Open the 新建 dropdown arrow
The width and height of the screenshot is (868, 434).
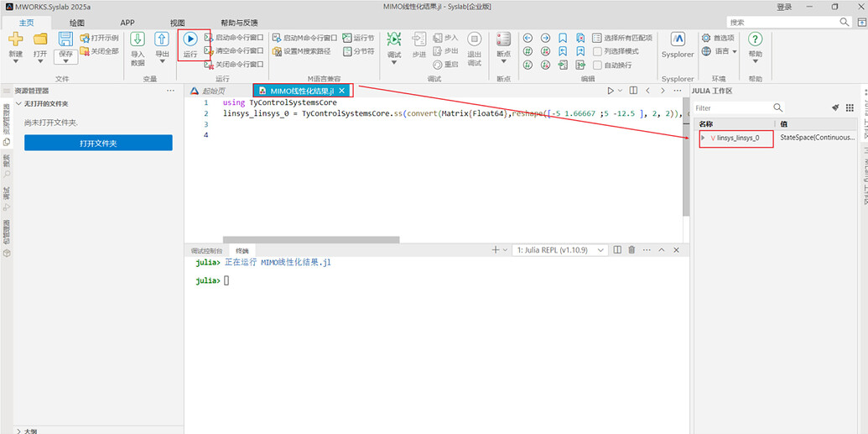coord(15,61)
